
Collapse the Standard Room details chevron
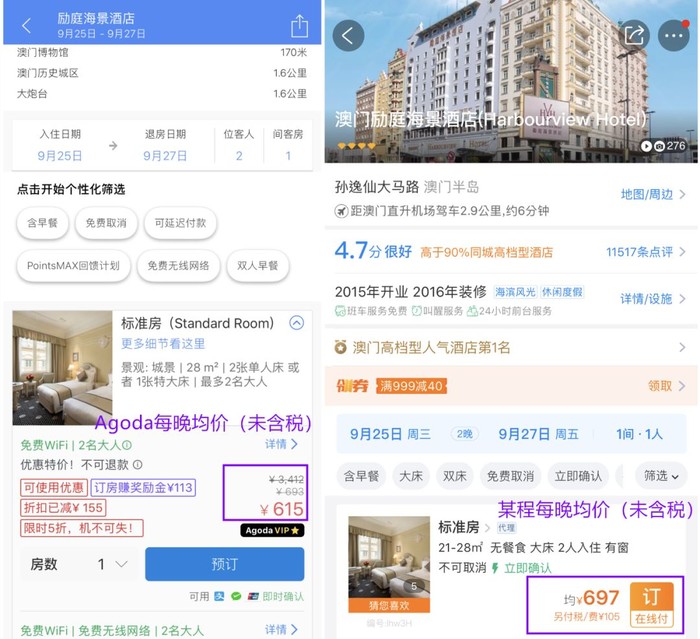(x=296, y=322)
